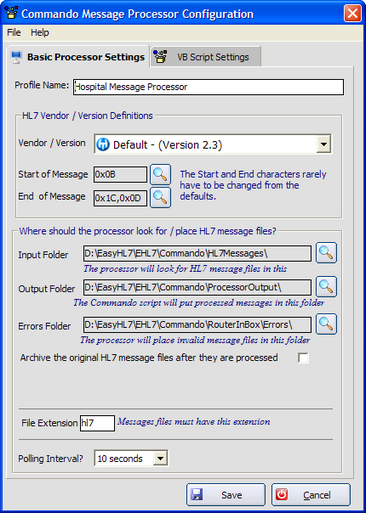
Task: Click the red power icon on Cancel
Action: (x=282, y=494)
